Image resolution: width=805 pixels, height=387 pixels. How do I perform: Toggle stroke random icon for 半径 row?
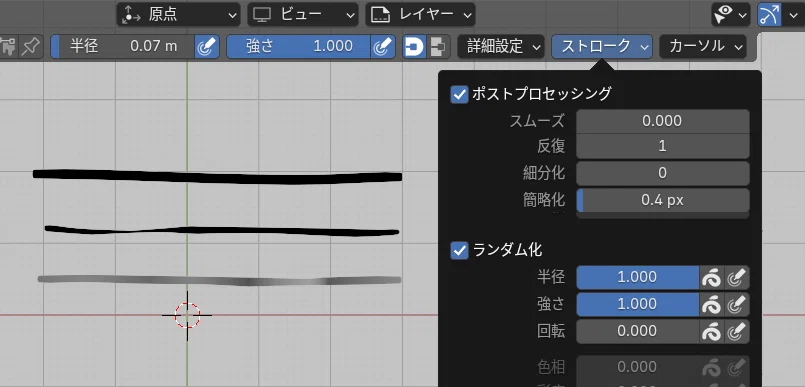[712, 277]
